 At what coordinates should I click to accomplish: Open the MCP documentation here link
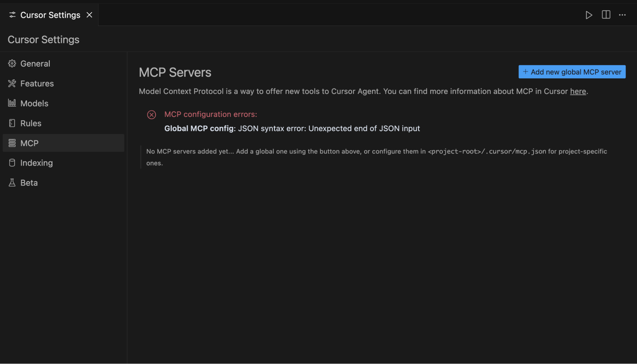tap(578, 91)
